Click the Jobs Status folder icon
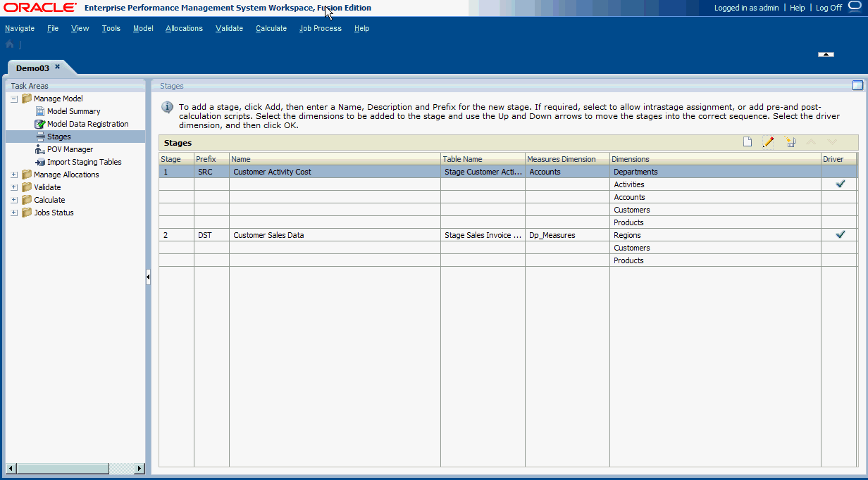This screenshot has width=868, height=480. [x=27, y=213]
